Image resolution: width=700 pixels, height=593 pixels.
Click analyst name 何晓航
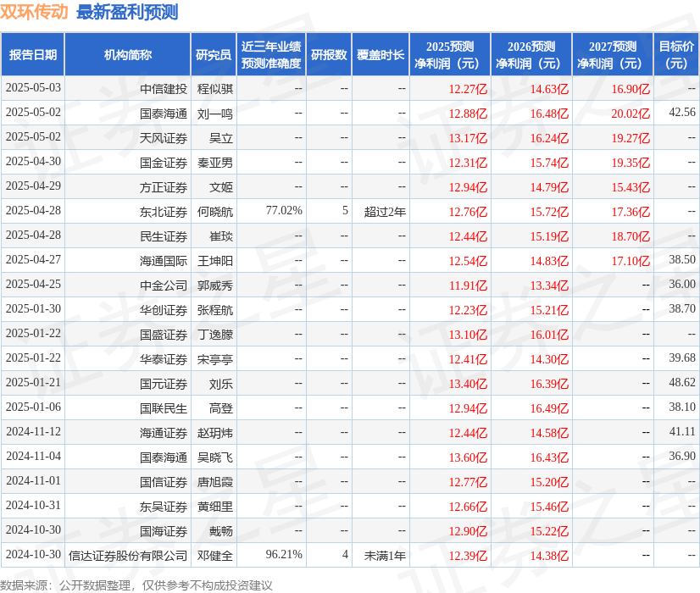[x=215, y=212]
